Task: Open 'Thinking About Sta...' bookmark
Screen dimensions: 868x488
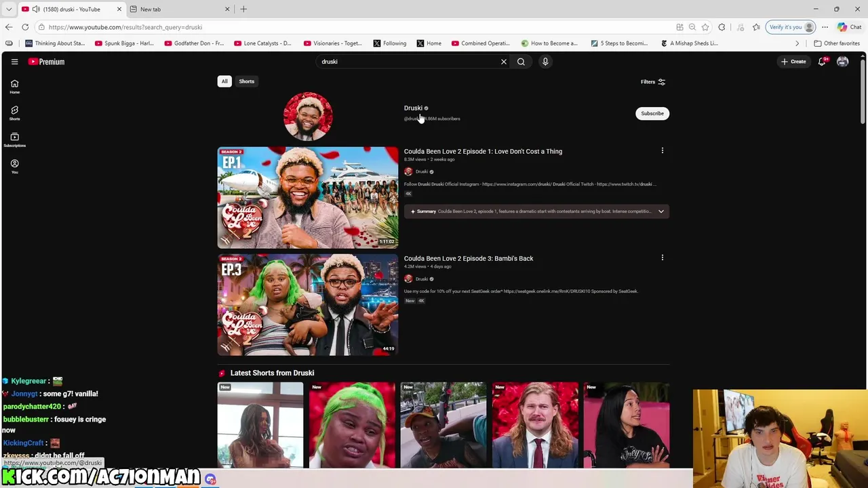Action: coord(55,43)
